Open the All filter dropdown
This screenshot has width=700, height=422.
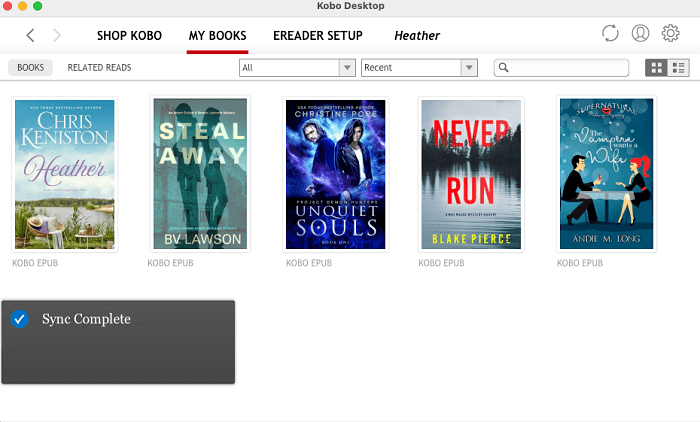297,68
